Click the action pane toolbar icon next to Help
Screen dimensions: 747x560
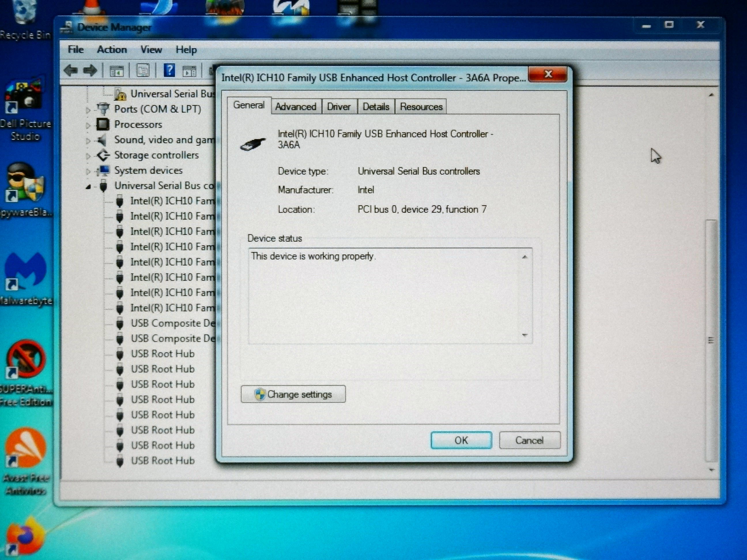[x=189, y=71]
